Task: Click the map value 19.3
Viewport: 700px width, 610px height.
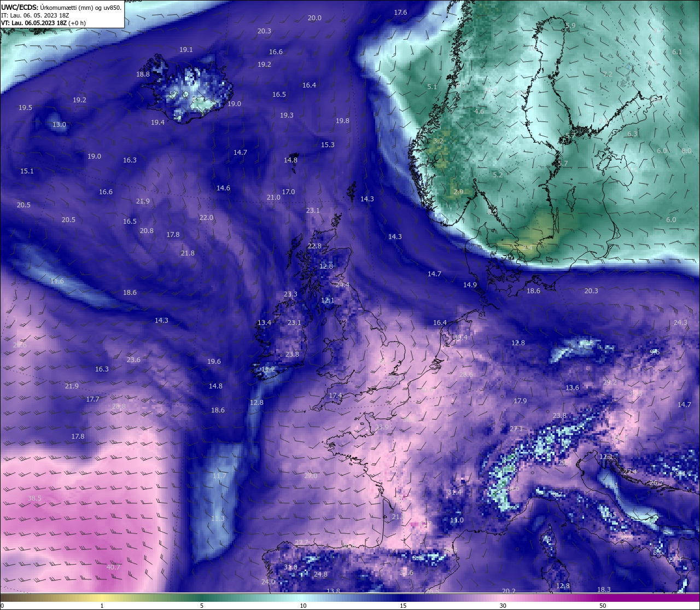Action: (287, 115)
